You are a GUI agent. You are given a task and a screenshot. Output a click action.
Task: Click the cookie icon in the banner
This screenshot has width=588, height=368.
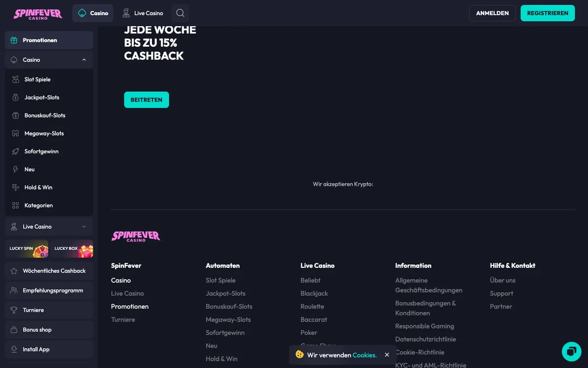299,354
